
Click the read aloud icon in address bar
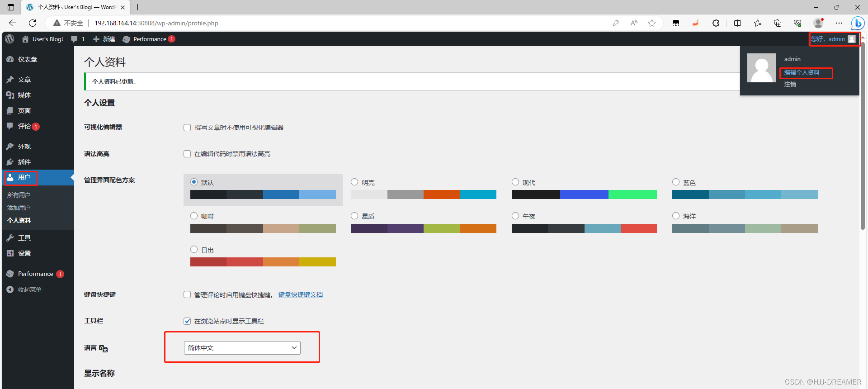(634, 23)
